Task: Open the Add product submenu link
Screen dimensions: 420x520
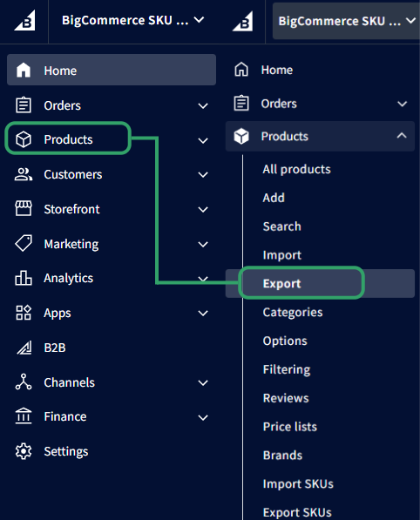Action: tap(274, 198)
